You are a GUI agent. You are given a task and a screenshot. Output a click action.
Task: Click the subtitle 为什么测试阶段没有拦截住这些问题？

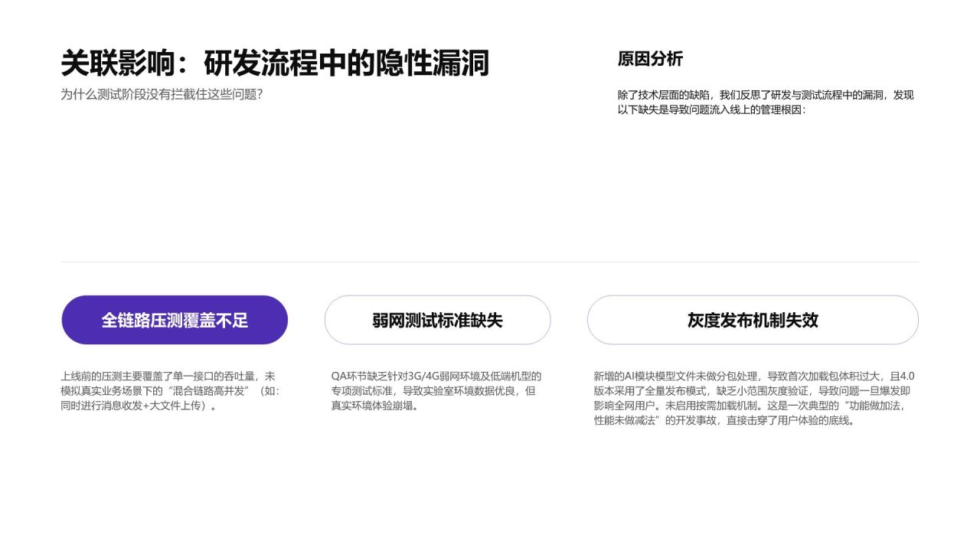[x=162, y=95]
